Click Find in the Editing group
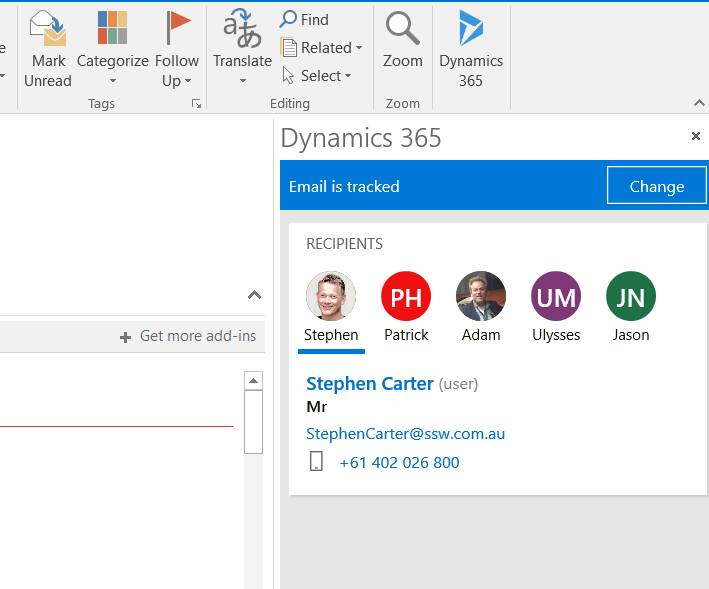The width and height of the screenshot is (709, 589). click(304, 19)
